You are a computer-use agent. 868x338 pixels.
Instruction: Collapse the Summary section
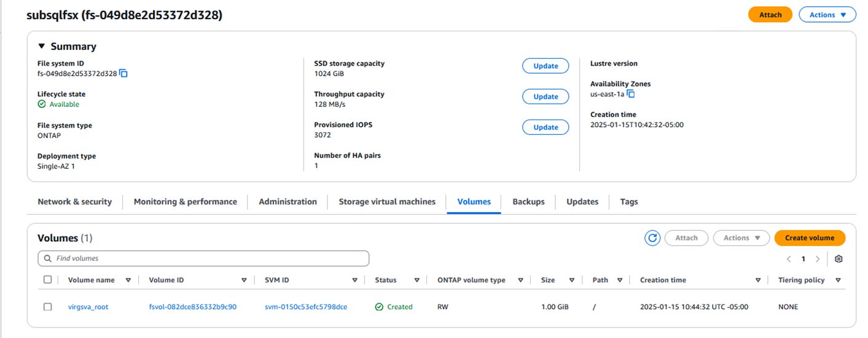tap(42, 47)
